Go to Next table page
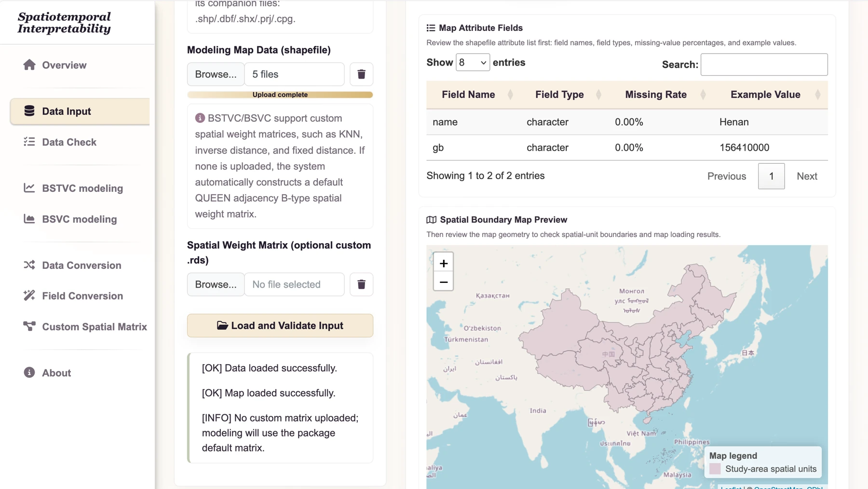868x489 pixels. coord(807,176)
